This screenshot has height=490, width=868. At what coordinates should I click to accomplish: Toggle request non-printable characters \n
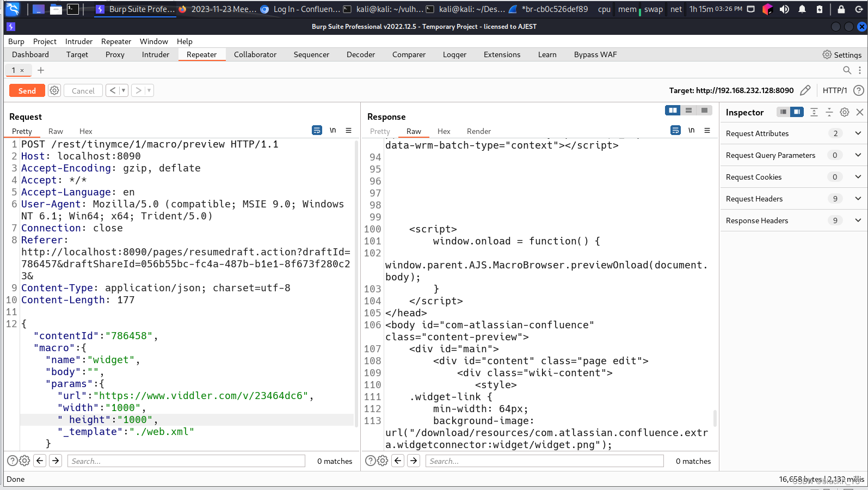click(333, 130)
